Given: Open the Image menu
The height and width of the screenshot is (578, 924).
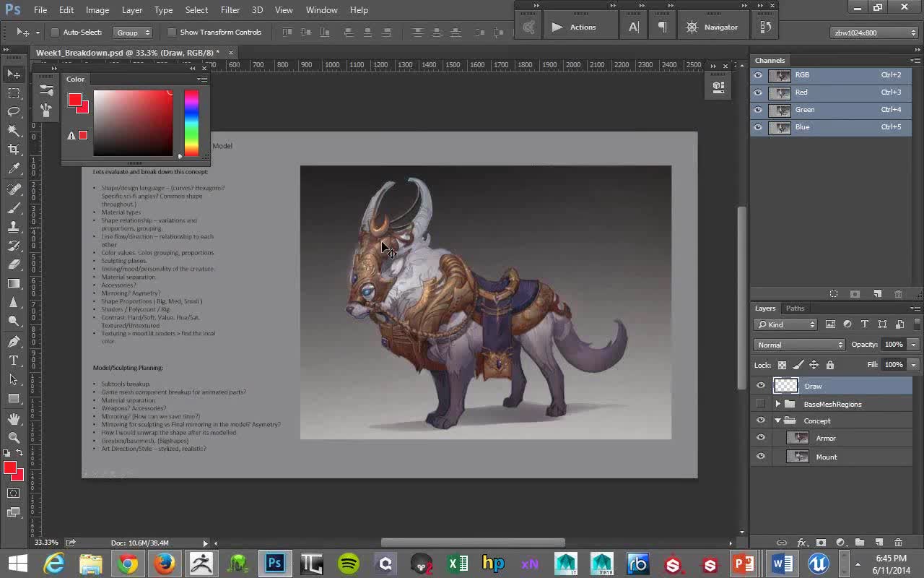Looking at the screenshot, I should point(97,10).
